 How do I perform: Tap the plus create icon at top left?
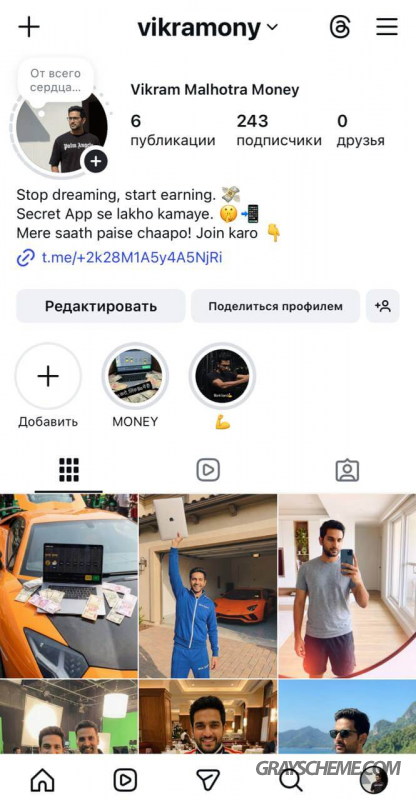pyautogui.click(x=29, y=27)
